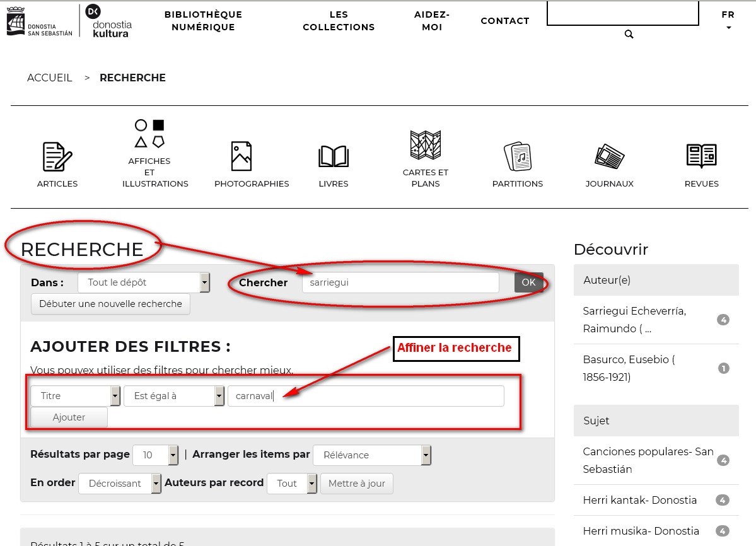The image size is (756, 546).
Task: Open the Articles collection icon
Action: (57, 157)
